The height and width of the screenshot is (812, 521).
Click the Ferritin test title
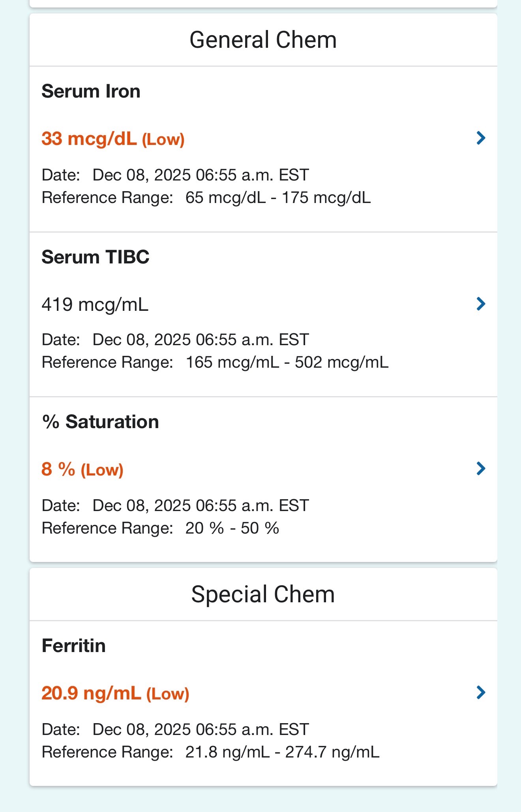pyautogui.click(x=74, y=646)
